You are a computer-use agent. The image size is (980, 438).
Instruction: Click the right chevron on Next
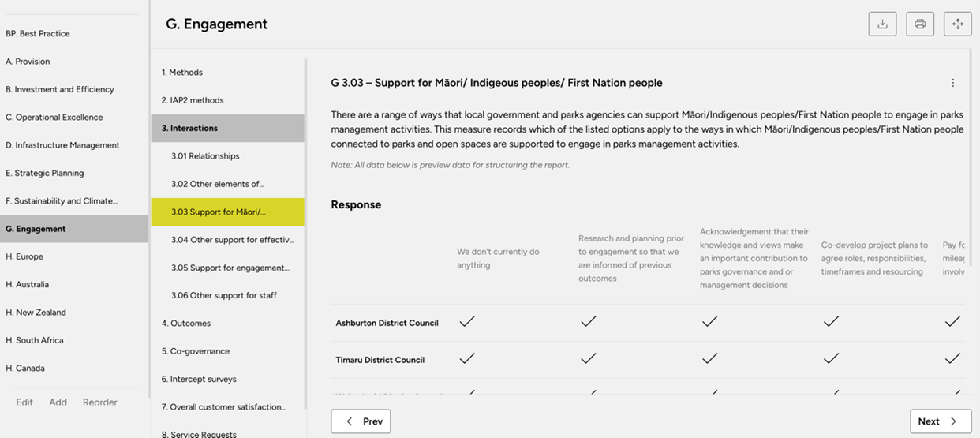[x=953, y=421]
